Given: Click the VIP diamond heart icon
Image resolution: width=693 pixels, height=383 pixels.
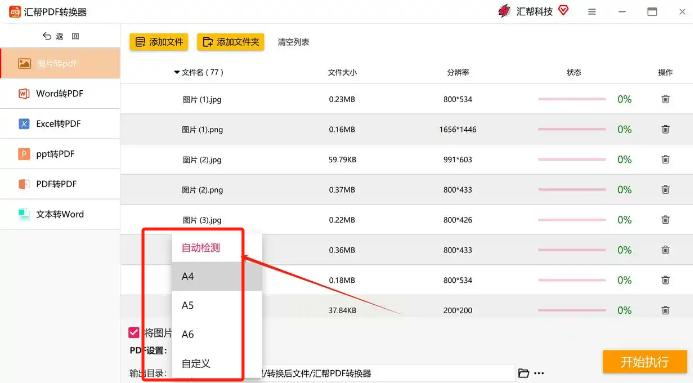Looking at the screenshot, I should (x=563, y=10).
